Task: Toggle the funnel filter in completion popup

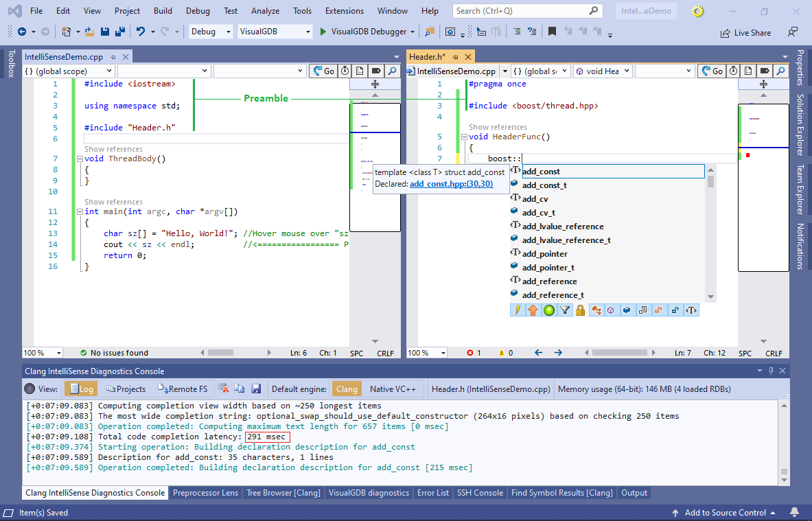Action: [x=565, y=310]
